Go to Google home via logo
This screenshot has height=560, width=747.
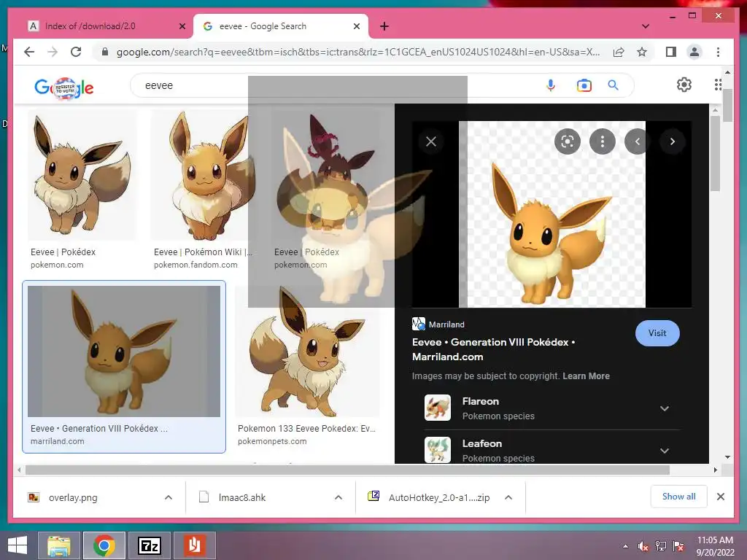pos(64,87)
